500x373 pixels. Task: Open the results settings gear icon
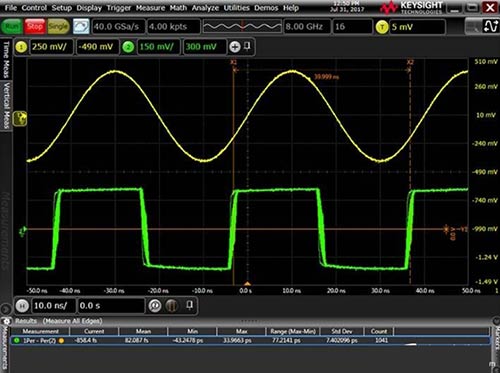pos(6,321)
